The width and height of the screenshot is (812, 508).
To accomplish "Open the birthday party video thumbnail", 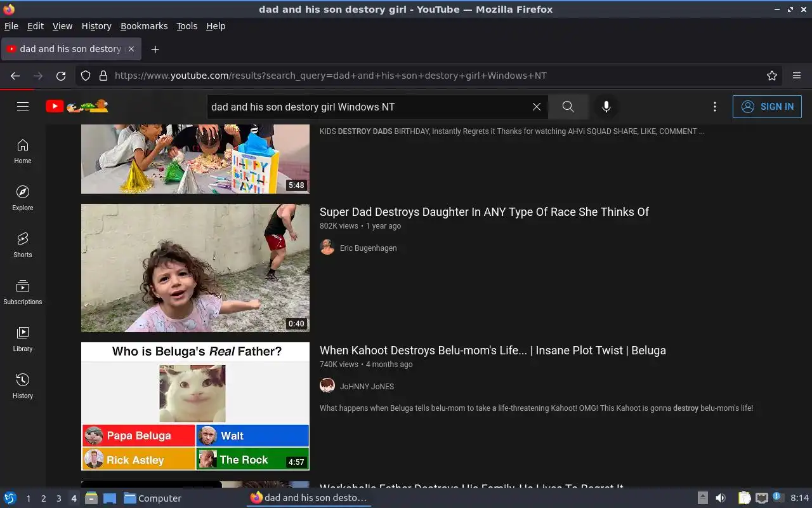I will click(x=195, y=159).
